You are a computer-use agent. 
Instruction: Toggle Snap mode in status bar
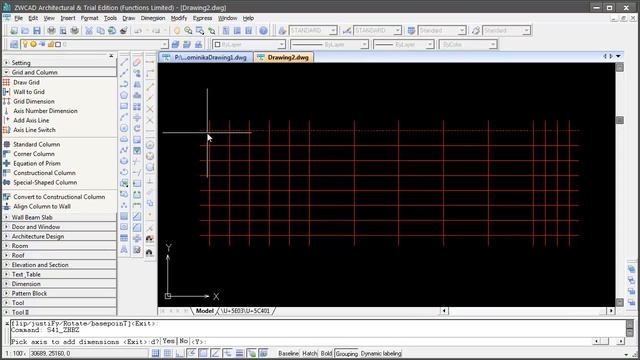(156, 353)
